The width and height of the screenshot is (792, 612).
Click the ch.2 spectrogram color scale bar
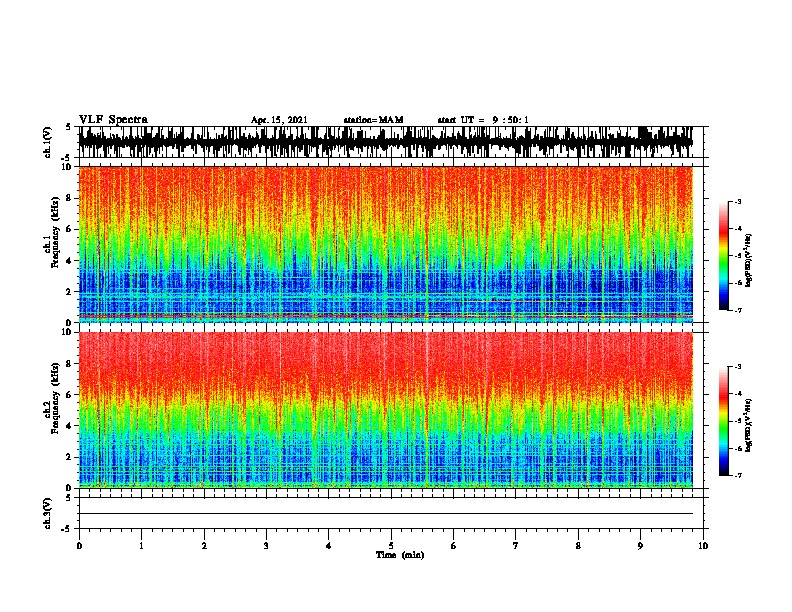(724, 421)
